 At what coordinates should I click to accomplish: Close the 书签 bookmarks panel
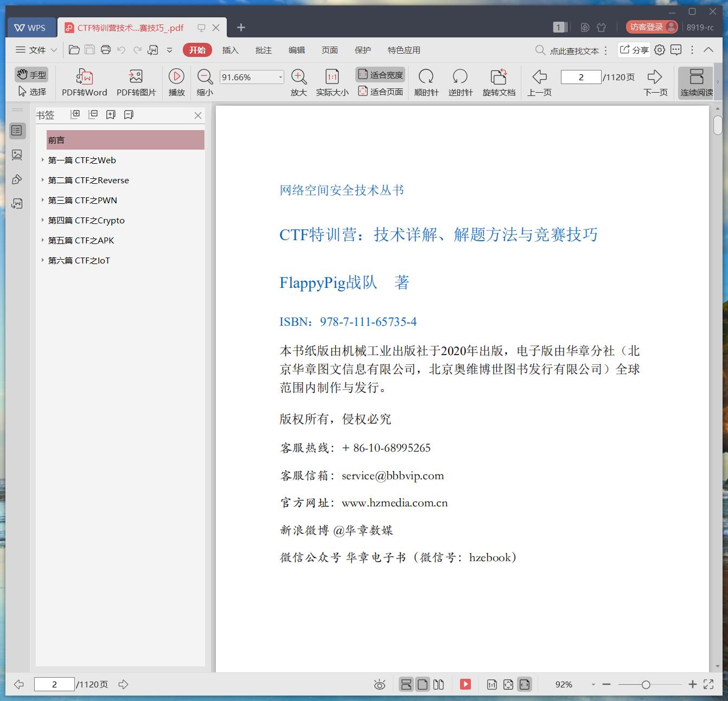pyautogui.click(x=198, y=115)
